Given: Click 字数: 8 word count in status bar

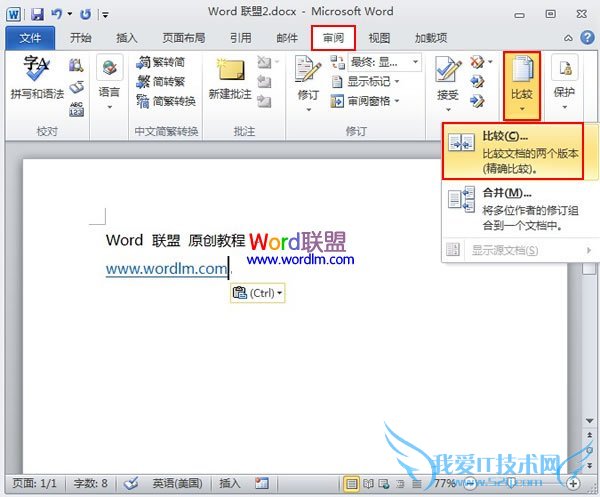Looking at the screenshot, I should tap(91, 484).
